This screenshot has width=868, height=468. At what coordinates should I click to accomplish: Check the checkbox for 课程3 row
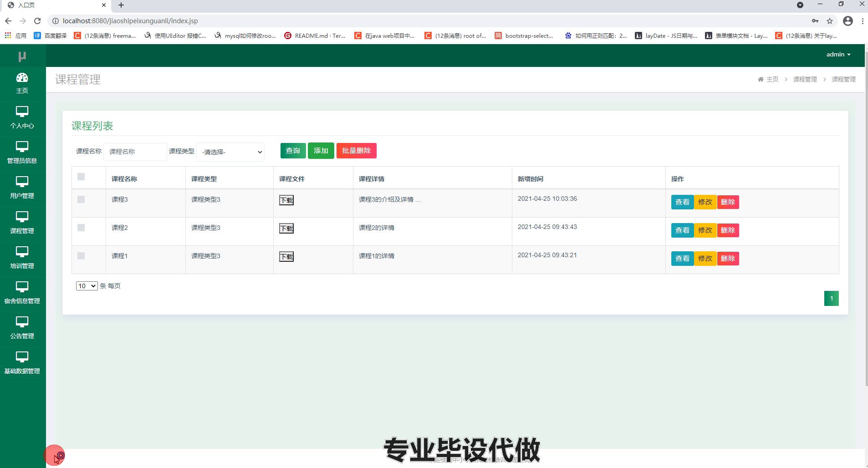[81, 199]
